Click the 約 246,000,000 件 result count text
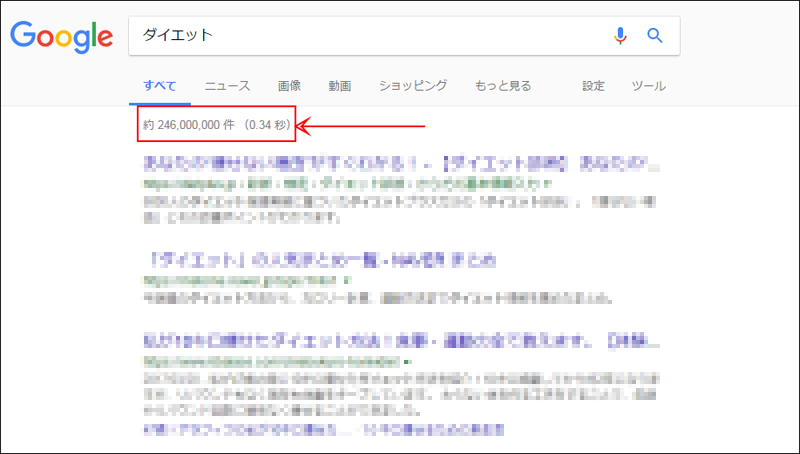Screen dimensions: 800x454 click(189, 124)
